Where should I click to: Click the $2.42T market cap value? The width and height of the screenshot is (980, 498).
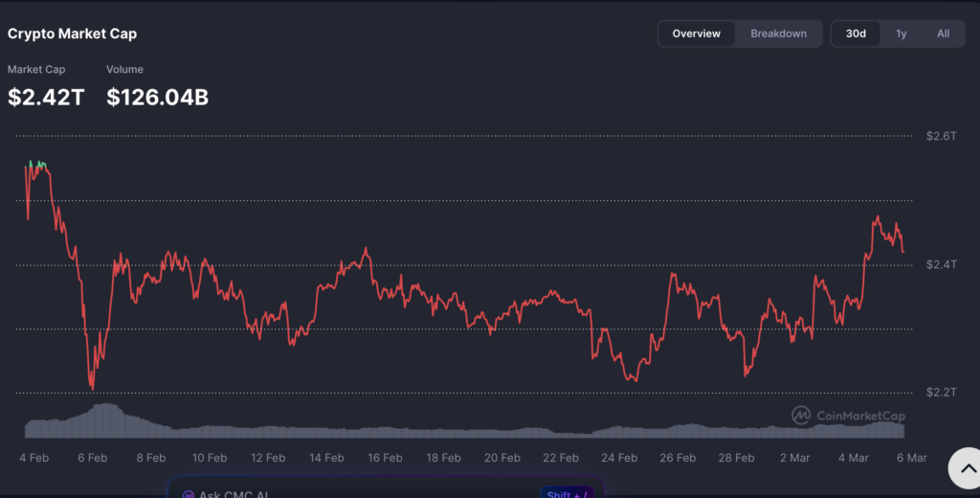(x=46, y=97)
